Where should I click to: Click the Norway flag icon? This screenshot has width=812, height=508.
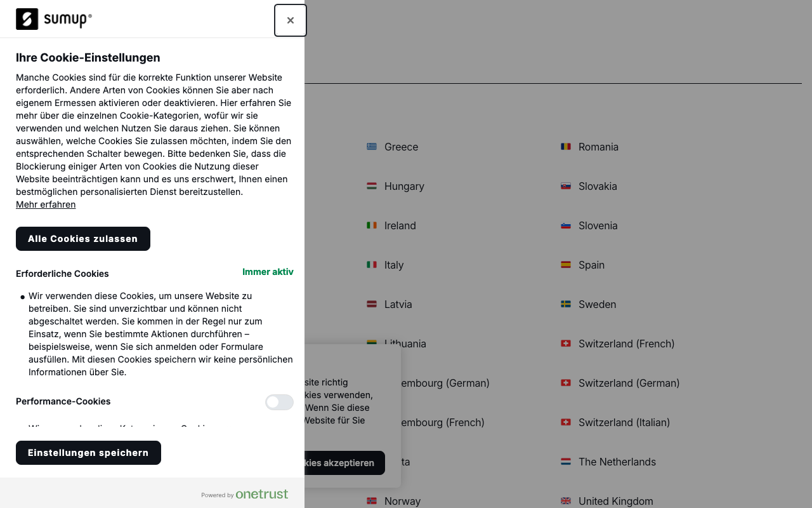[371, 501]
